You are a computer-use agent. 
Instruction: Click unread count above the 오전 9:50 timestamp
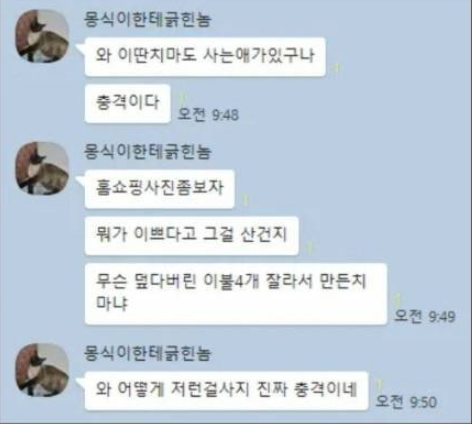coord(379,386)
